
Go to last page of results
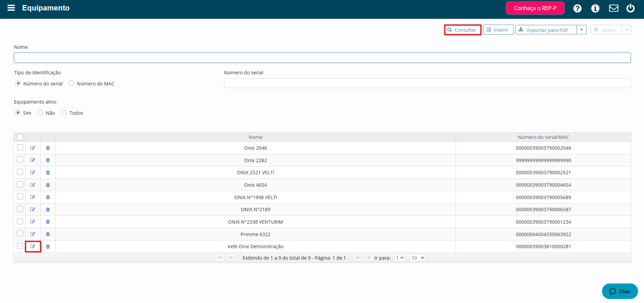coord(369,258)
